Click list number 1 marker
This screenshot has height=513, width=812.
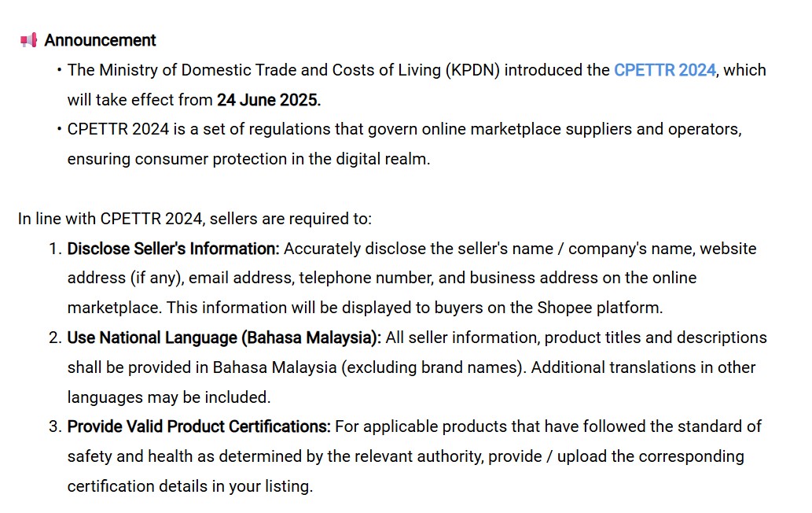coord(54,249)
